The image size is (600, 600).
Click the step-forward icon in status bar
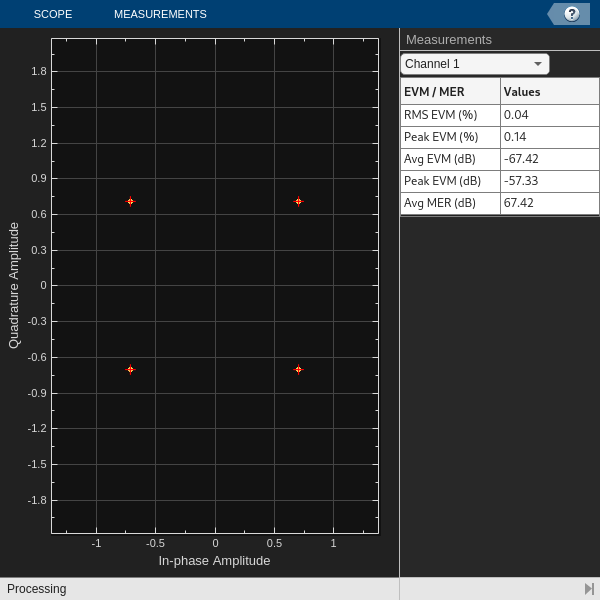point(589,589)
